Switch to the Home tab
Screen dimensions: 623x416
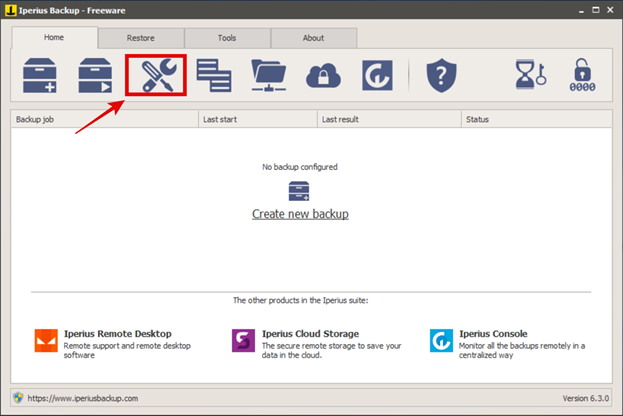[54, 37]
